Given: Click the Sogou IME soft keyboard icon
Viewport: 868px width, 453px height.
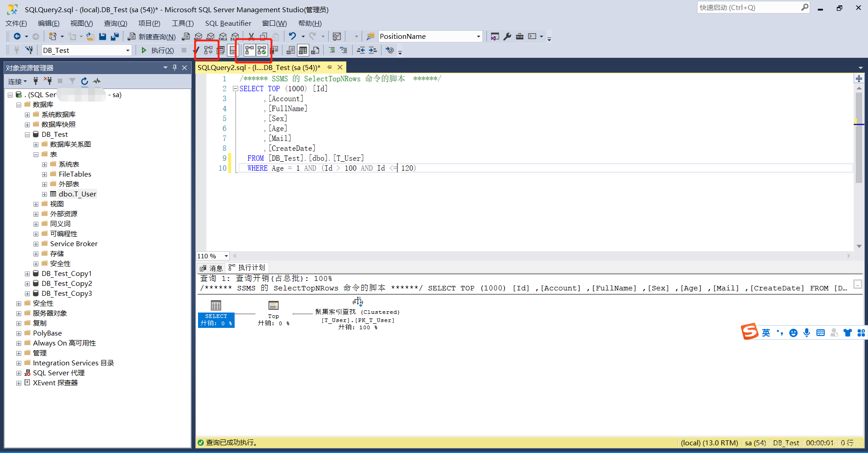Looking at the screenshot, I should 821,333.
